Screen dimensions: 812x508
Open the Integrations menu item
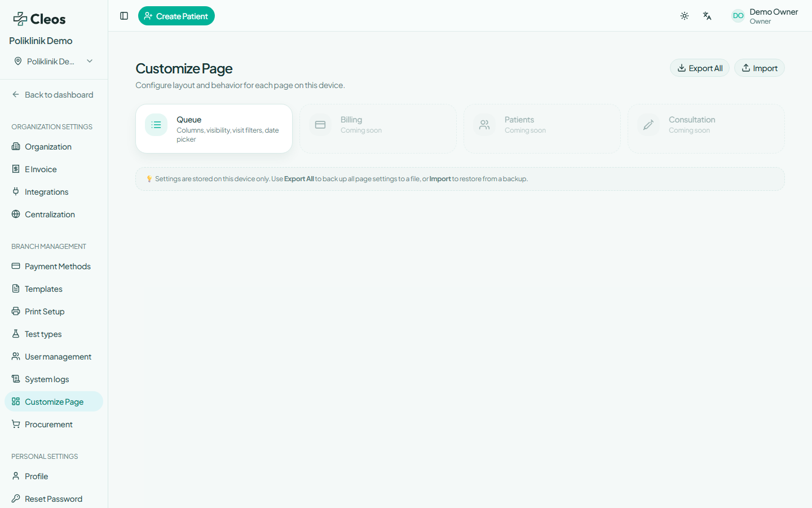tap(54, 192)
